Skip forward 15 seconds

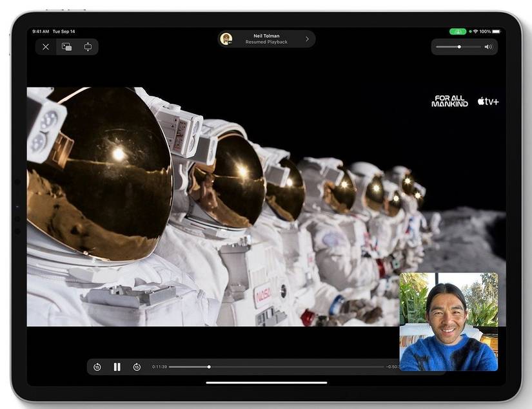[137, 367]
